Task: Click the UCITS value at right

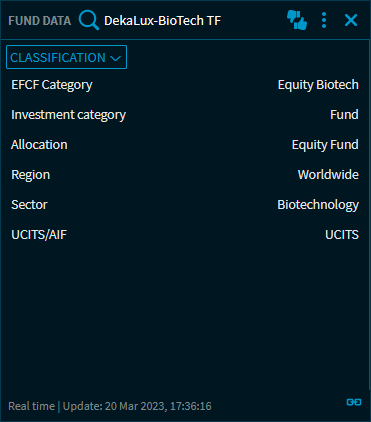Action: tap(342, 235)
